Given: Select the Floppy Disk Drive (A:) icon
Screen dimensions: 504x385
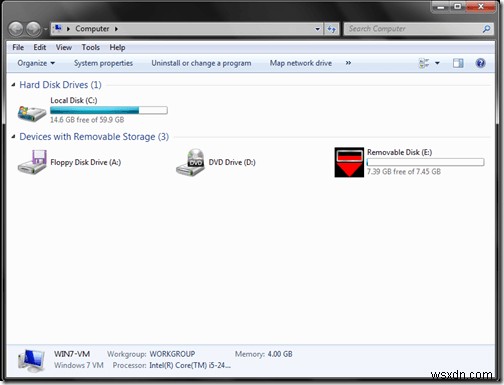Looking at the screenshot, I should click(32, 162).
